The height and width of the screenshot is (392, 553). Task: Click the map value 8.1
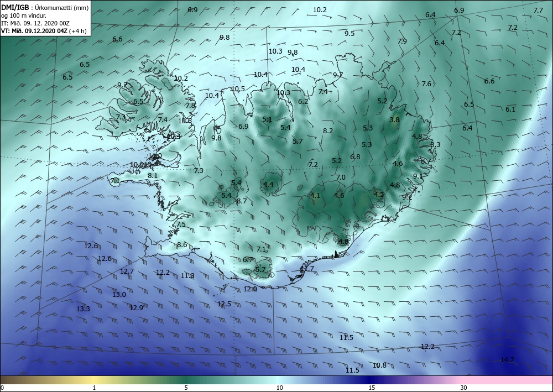(x=153, y=175)
